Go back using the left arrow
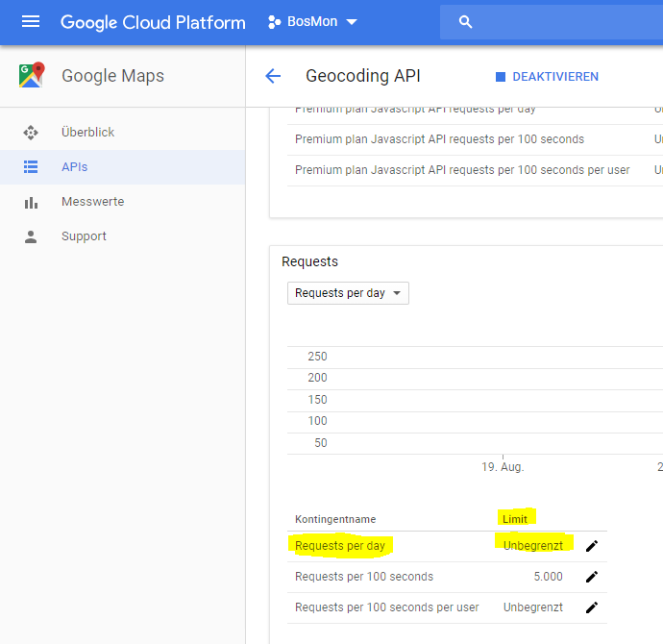This screenshot has width=663, height=644. click(x=273, y=76)
